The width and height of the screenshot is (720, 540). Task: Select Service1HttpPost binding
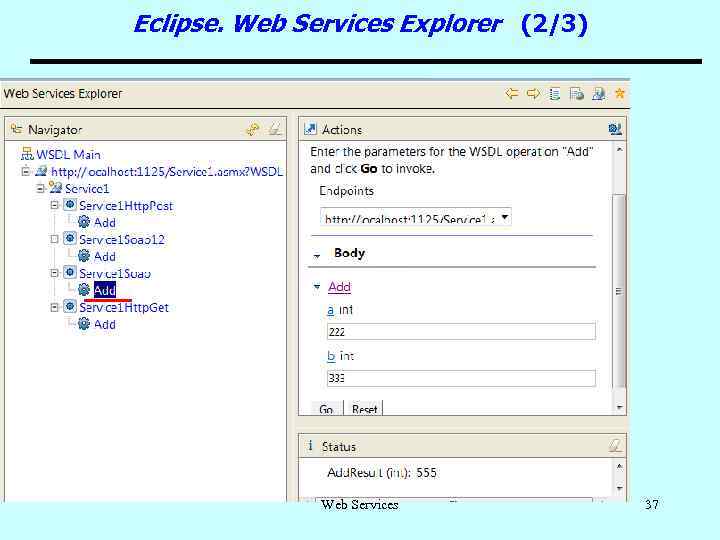click(126, 206)
